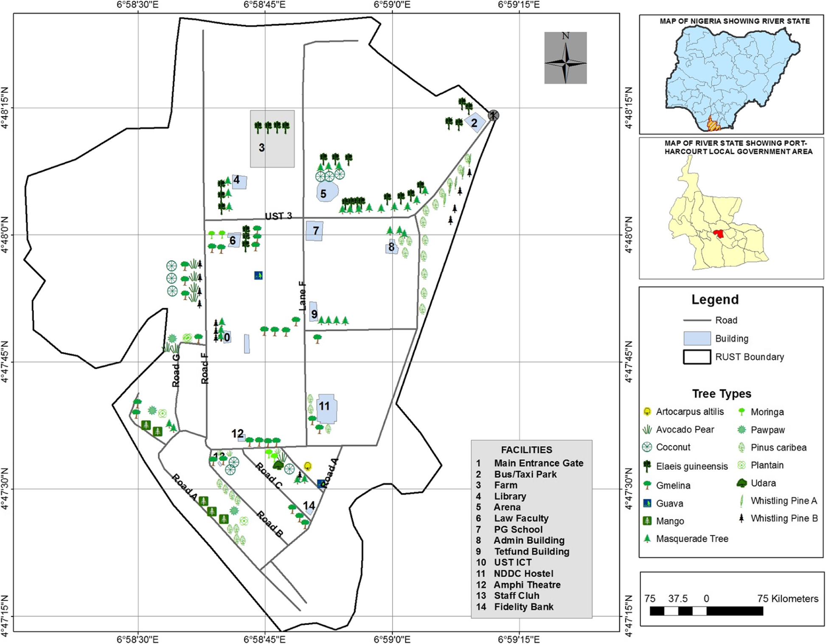Click building 8 Admin Building
This screenshot has height=644, width=826.
[392, 247]
